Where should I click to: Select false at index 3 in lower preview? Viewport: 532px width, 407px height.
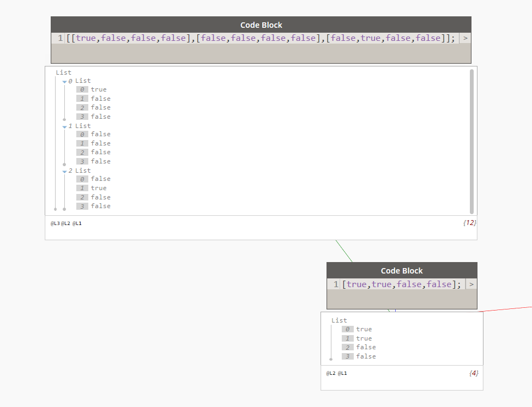tap(366, 356)
